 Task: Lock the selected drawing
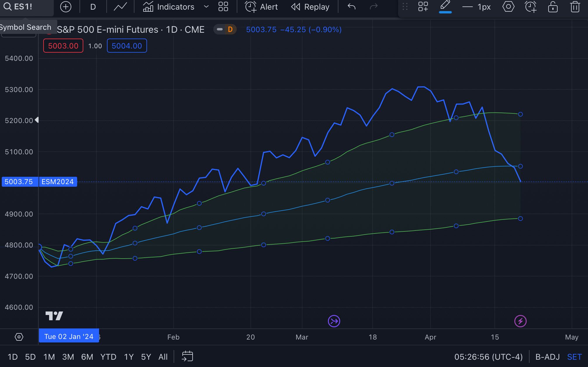(553, 7)
